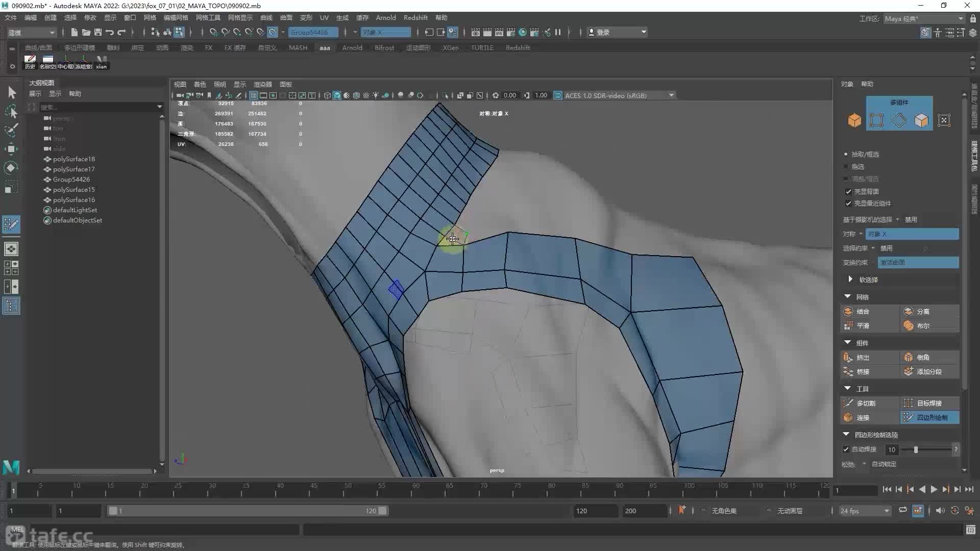Select the Move tool in toolbox
This screenshot has width=980, height=551.
tap(11, 149)
